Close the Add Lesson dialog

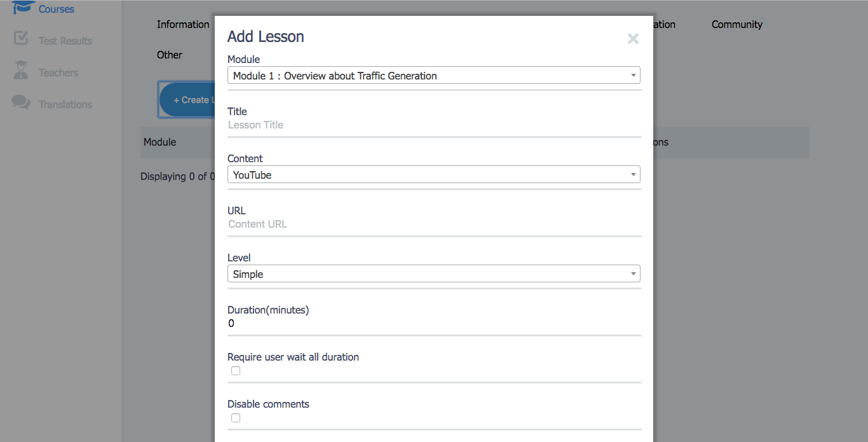(x=633, y=39)
